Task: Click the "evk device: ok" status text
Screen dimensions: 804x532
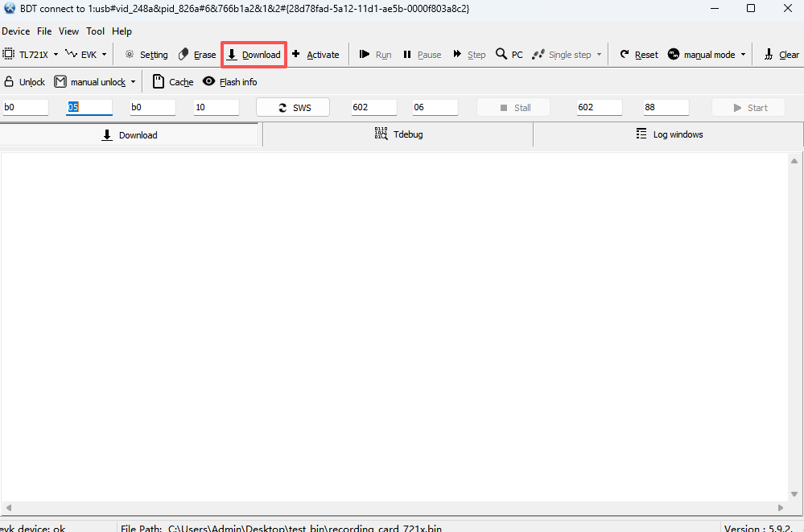Action: point(33,528)
